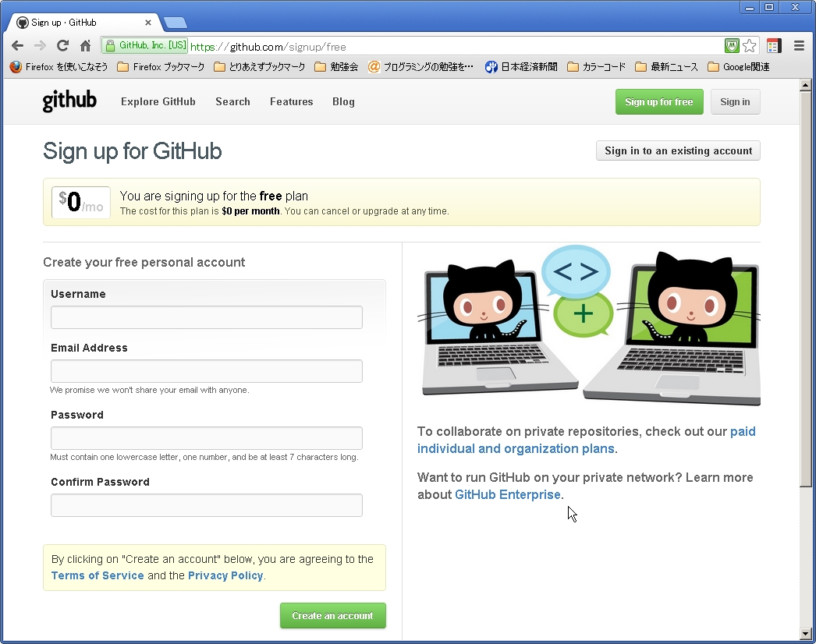The width and height of the screenshot is (816, 644).
Task: Click the vertical scrollbar thumb
Action: coord(806,289)
